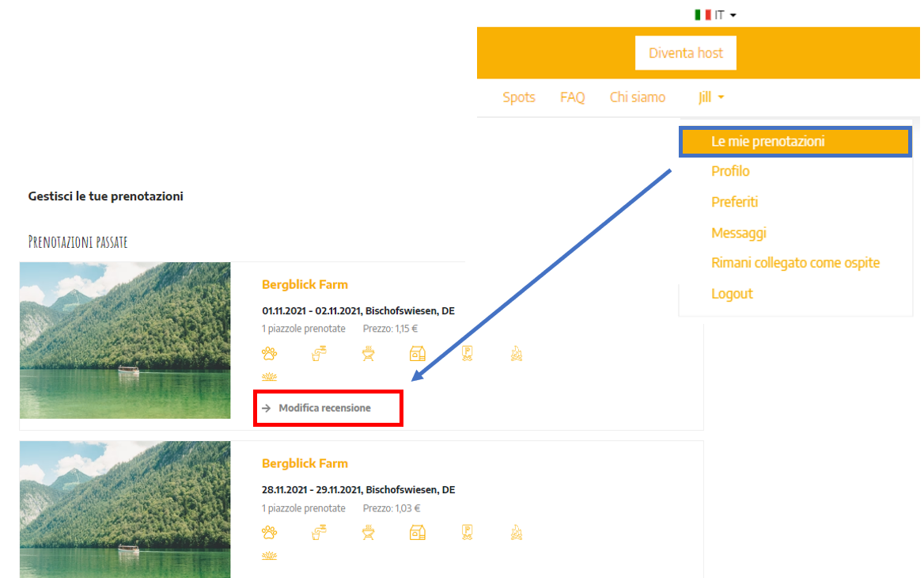924x578 pixels.
Task: Click the lake photo of the 28.11.2021 booking
Action: click(125, 510)
